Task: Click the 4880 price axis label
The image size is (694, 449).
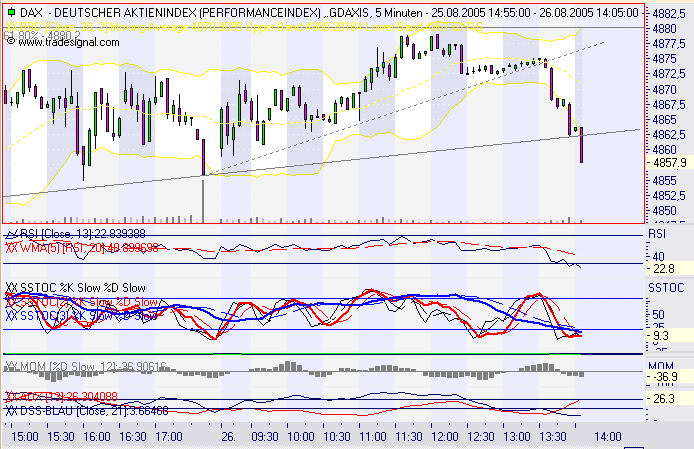Action: [664, 29]
